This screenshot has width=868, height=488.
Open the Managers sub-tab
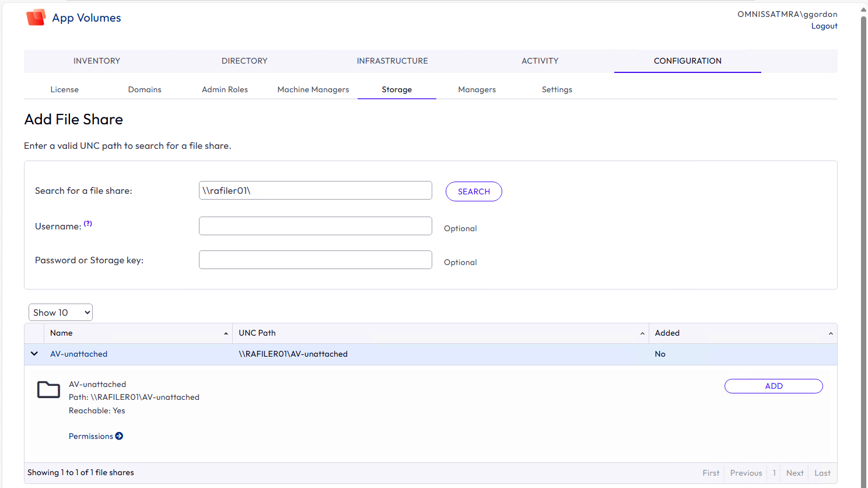[477, 89]
